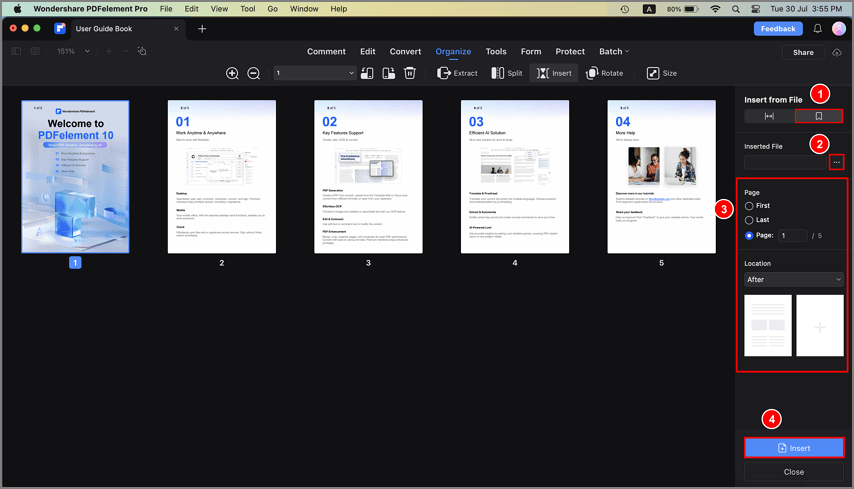Image resolution: width=854 pixels, height=489 pixels.
Task: Open the Help menu in menu bar
Action: point(339,9)
